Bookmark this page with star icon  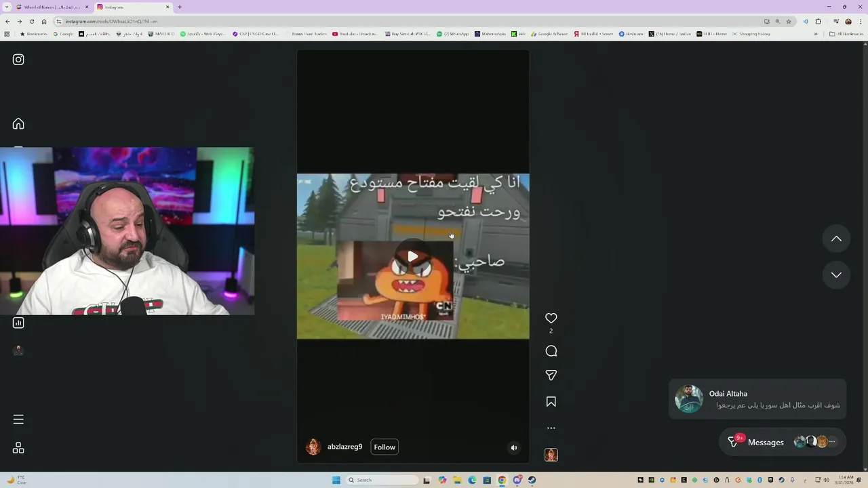(789, 21)
